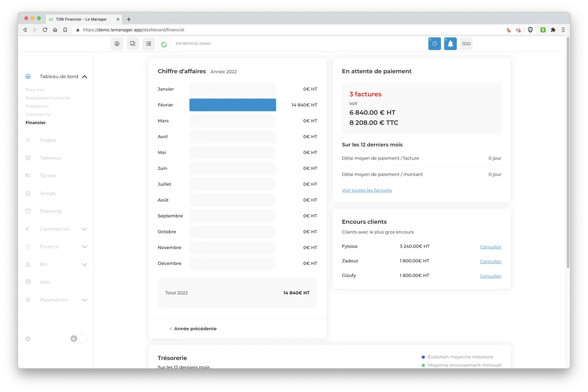Click the Commercial euro icon

point(28,229)
